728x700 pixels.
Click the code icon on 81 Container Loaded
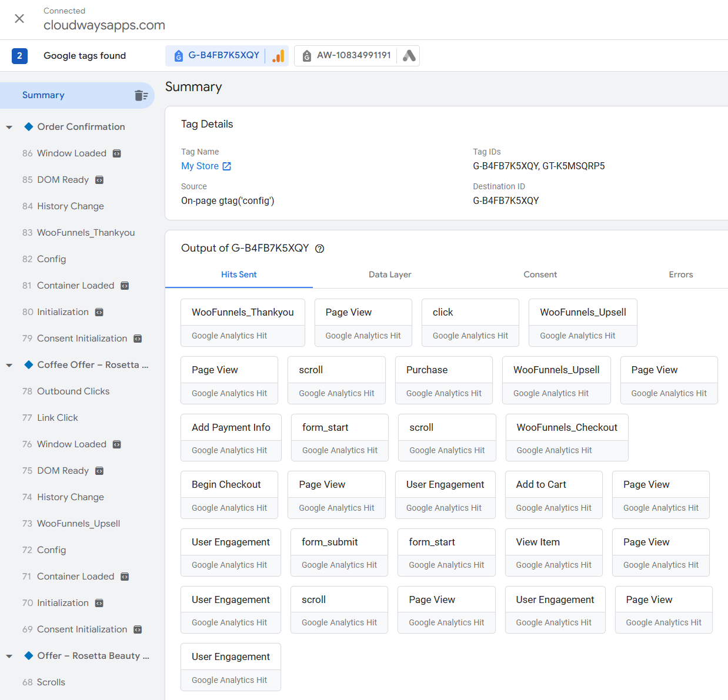coord(125,286)
